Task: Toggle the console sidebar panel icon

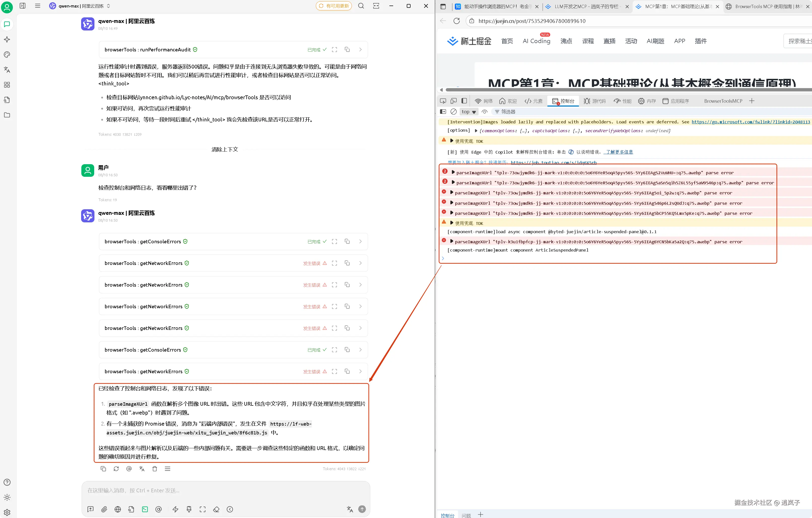Action: pyautogui.click(x=443, y=112)
